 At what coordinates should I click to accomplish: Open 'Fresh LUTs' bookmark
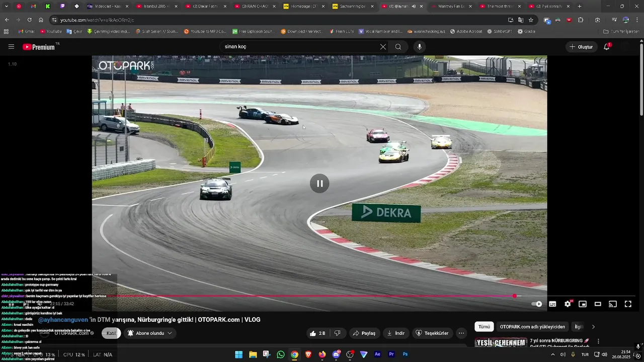(x=342, y=31)
